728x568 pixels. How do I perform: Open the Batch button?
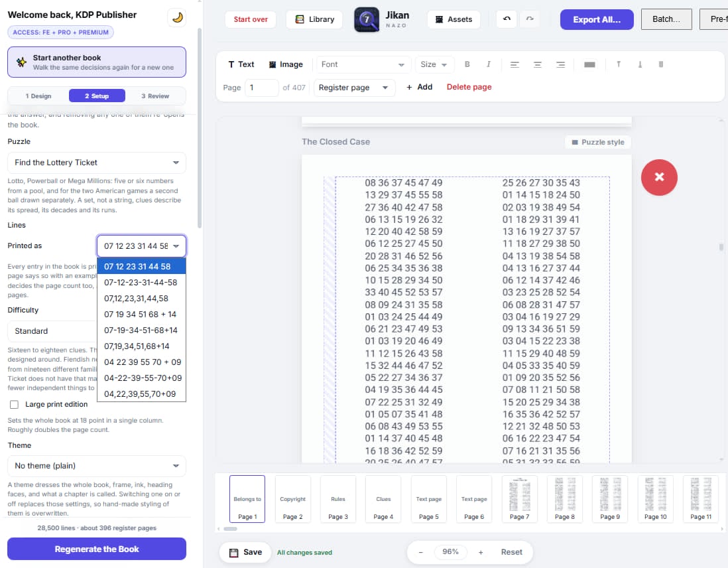coord(666,19)
